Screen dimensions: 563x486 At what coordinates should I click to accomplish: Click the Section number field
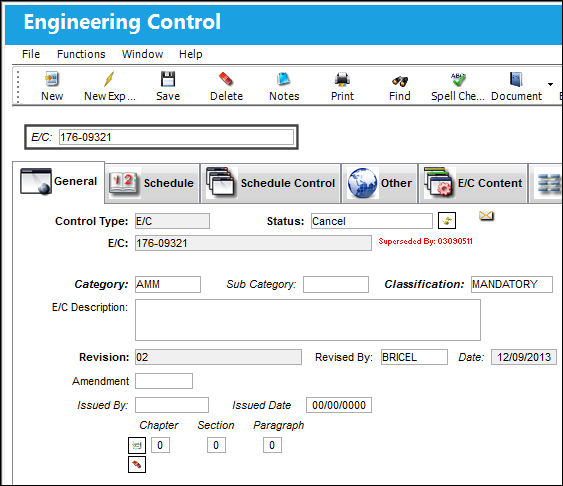216,445
